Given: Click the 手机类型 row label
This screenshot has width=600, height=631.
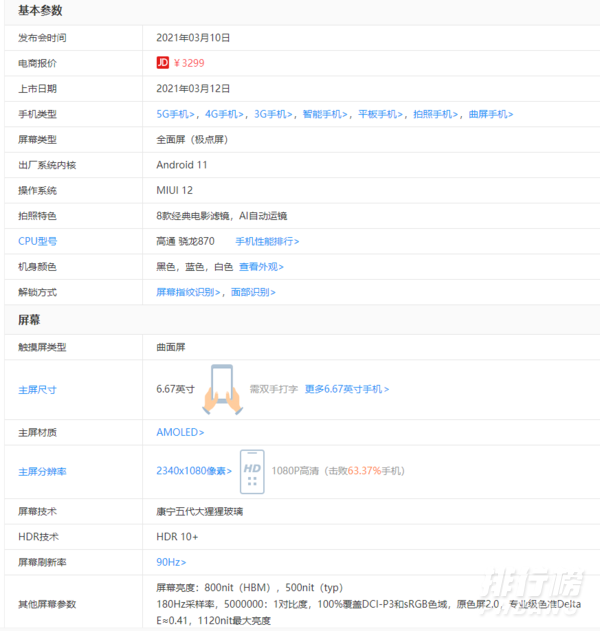Looking at the screenshot, I should [37, 114].
